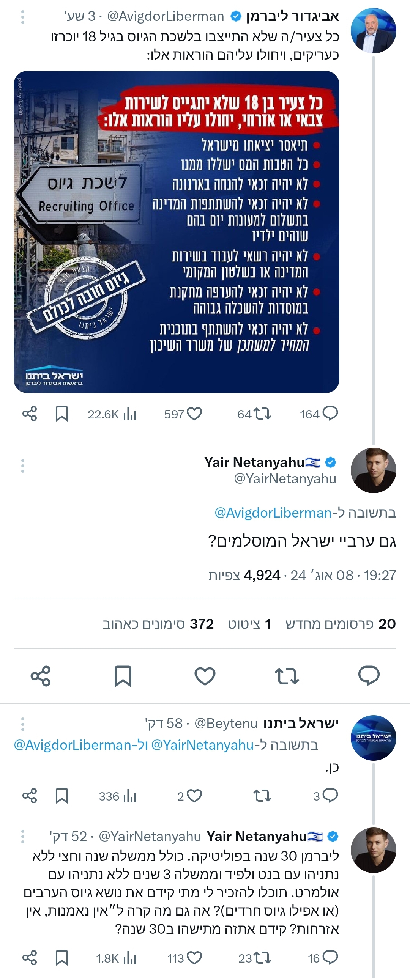Like Avigdor Liberman's tweet with 597 likes
This screenshot has width=410, height=980.
(x=194, y=414)
